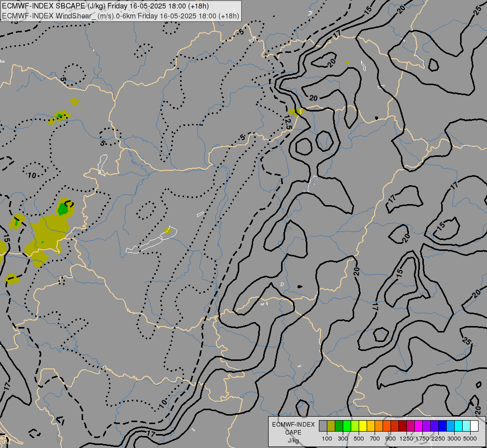Click the grey swatch in the CAPE legend
Screen dimensions: 487x448
pyautogui.click(x=323, y=426)
